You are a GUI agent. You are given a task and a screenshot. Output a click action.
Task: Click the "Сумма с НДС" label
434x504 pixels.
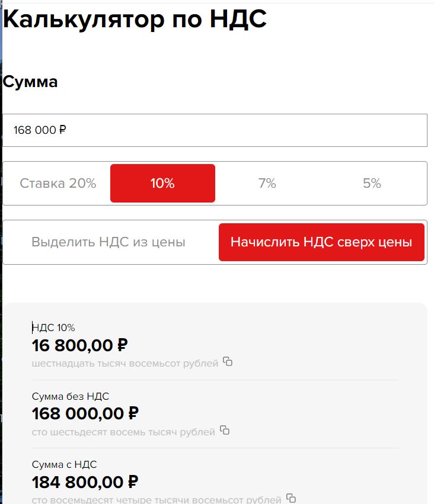[64, 464]
